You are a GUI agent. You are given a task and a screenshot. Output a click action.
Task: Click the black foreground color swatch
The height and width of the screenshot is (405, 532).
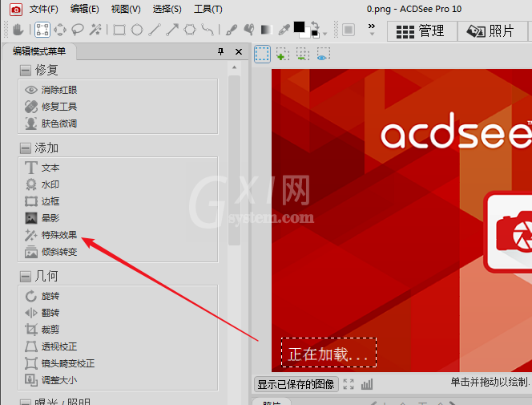point(299,26)
